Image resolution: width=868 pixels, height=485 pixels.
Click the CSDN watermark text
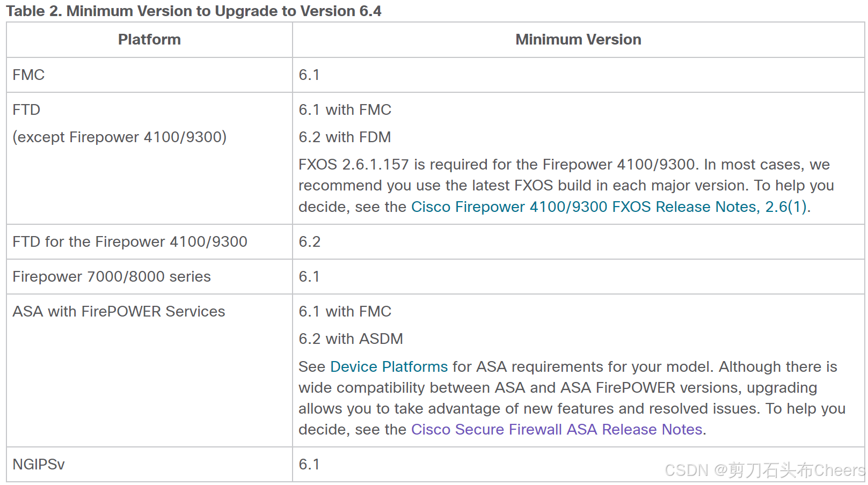click(x=764, y=471)
